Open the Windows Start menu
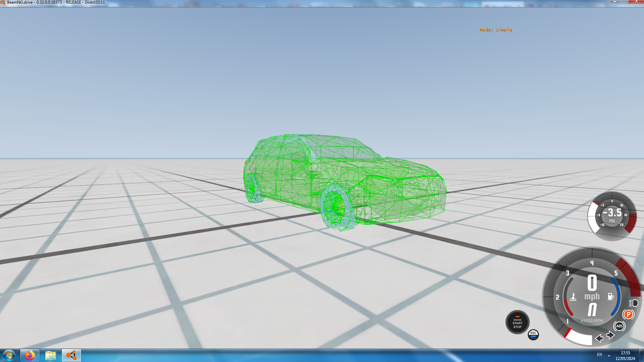Screen dimensions: 644x362 coord(9,355)
